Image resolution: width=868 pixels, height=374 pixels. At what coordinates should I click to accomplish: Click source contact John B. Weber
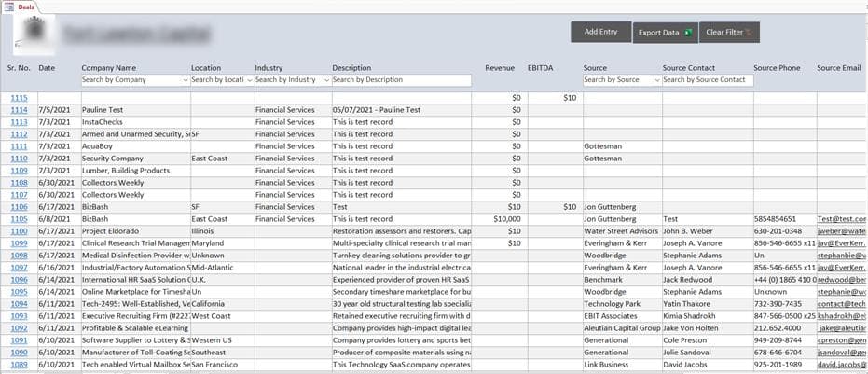point(708,231)
